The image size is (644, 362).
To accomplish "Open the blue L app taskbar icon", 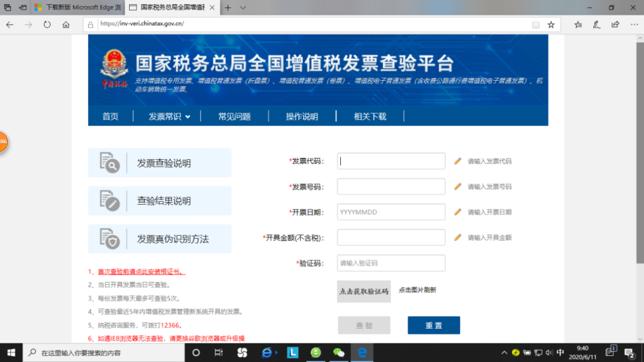I will (293, 353).
